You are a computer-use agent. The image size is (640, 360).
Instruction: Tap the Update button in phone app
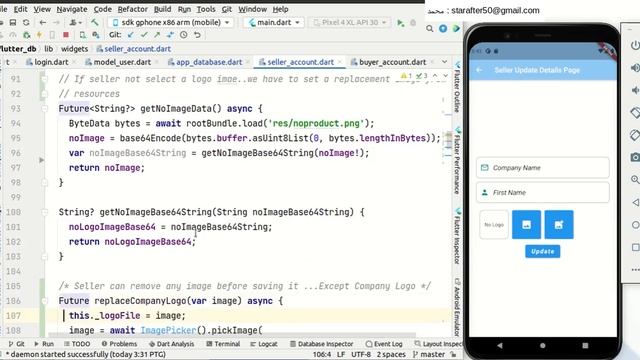pos(542,251)
